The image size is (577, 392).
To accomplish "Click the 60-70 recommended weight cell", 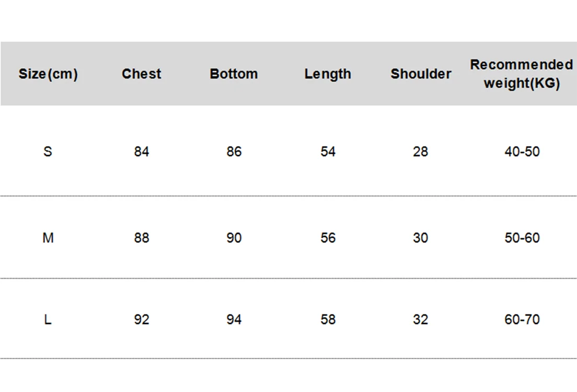I will point(522,319).
